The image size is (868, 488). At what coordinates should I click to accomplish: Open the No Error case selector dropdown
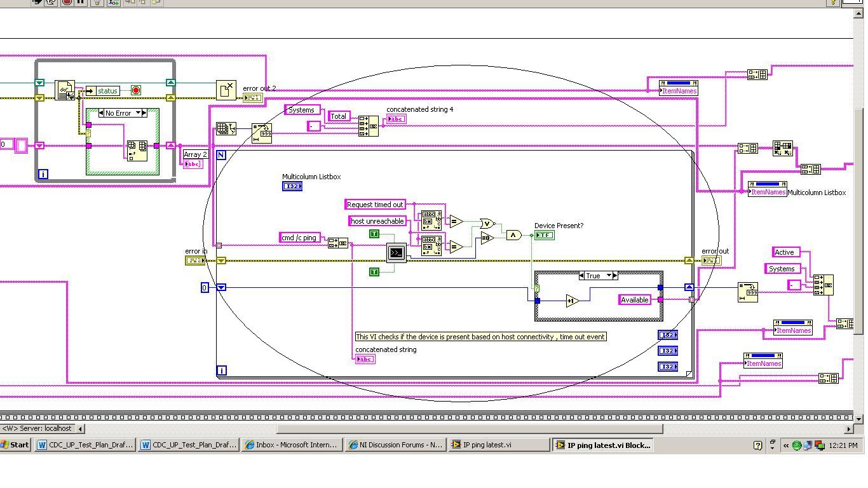coord(137,113)
